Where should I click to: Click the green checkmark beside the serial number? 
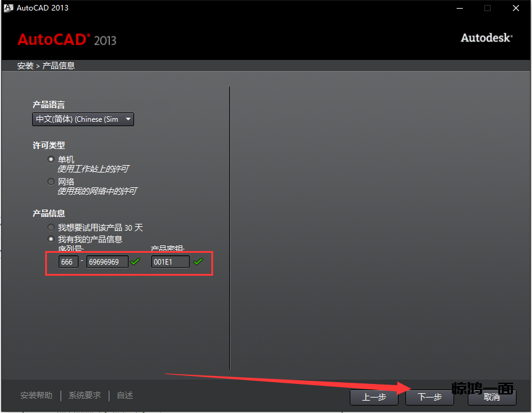click(135, 262)
